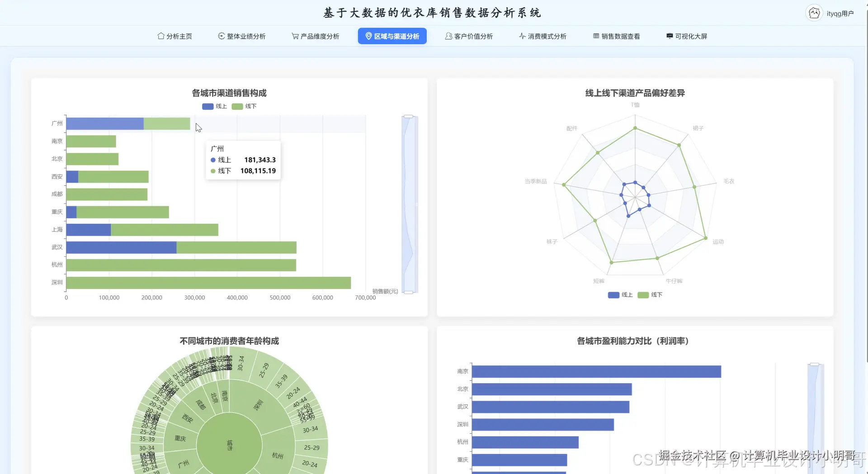Viewport: 868px width, 474px height.
Task: Go to the 可视化大屏 tab
Action: point(687,36)
